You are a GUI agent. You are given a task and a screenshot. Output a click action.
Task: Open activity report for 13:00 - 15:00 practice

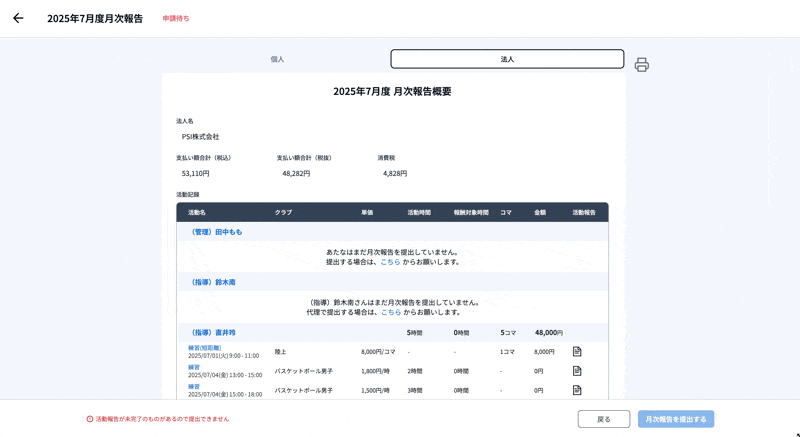(577, 371)
